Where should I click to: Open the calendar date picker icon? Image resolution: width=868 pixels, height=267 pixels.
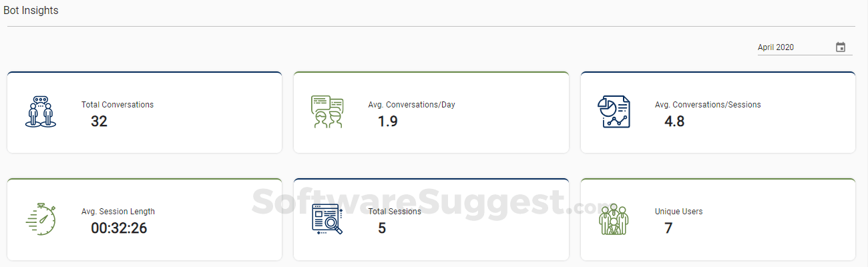[841, 47]
